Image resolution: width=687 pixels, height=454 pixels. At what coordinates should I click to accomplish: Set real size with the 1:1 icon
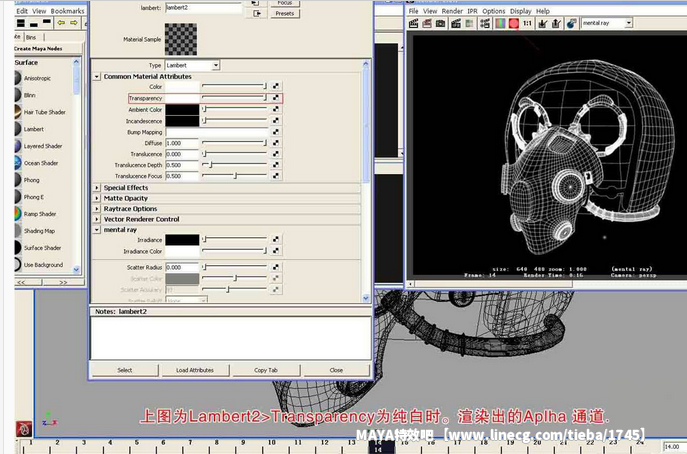pyautogui.click(x=528, y=23)
